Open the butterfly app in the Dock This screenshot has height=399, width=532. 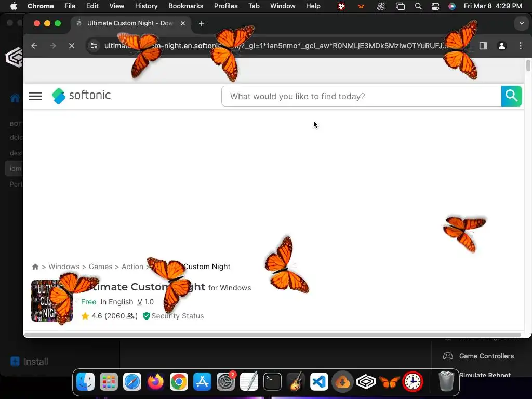(x=390, y=382)
